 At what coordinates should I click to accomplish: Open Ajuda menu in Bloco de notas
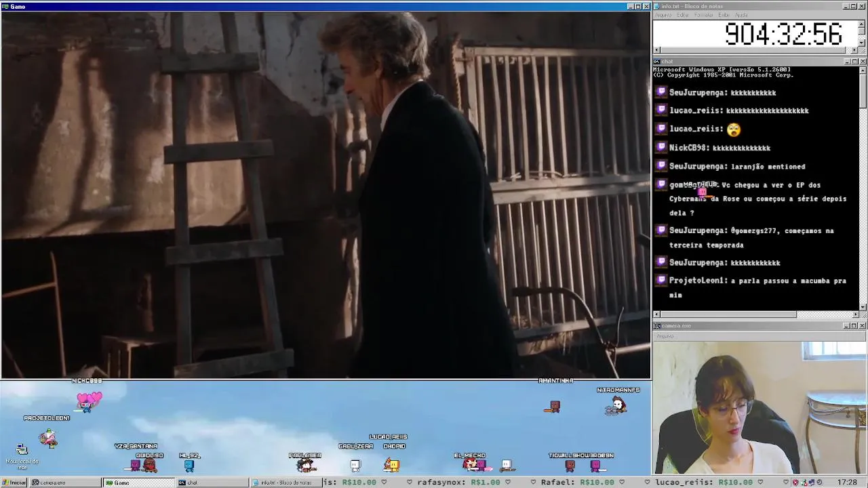pyautogui.click(x=741, y=15)
